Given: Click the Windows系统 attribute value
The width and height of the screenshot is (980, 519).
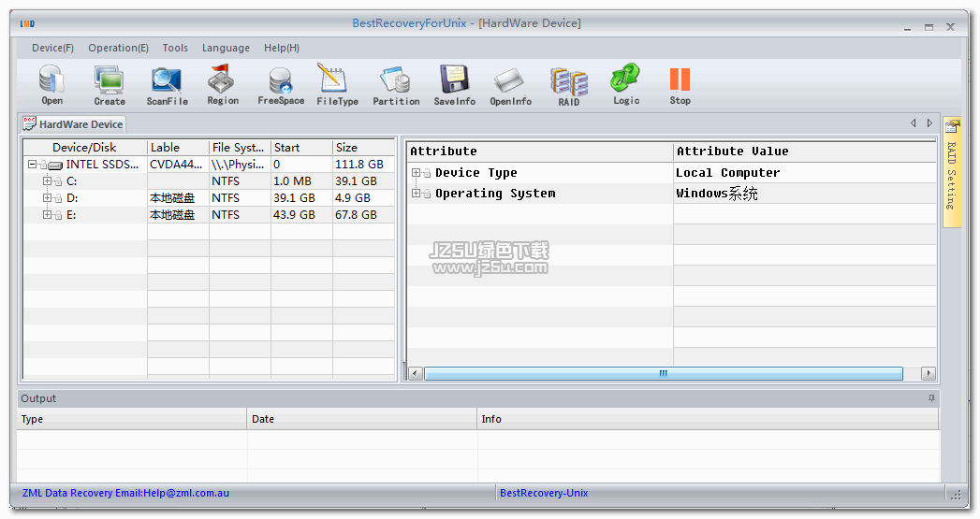Looking at the screenshot, I should coord(717,194).
